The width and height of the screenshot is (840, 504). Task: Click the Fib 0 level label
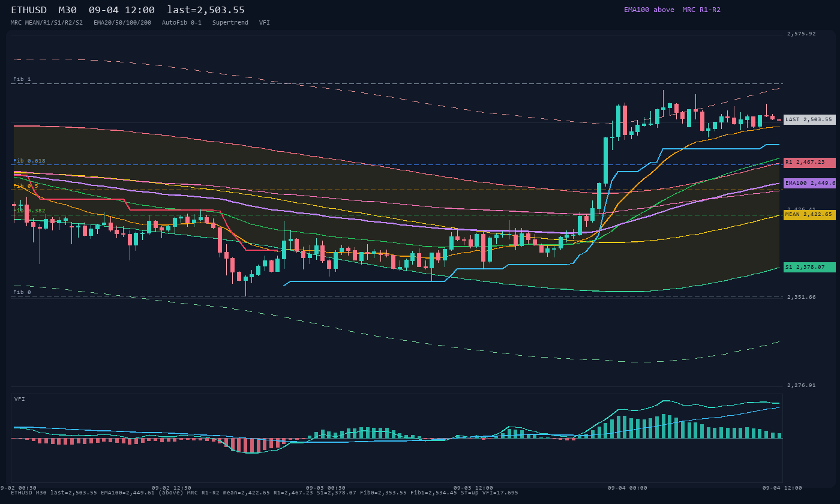pos(22,292)
